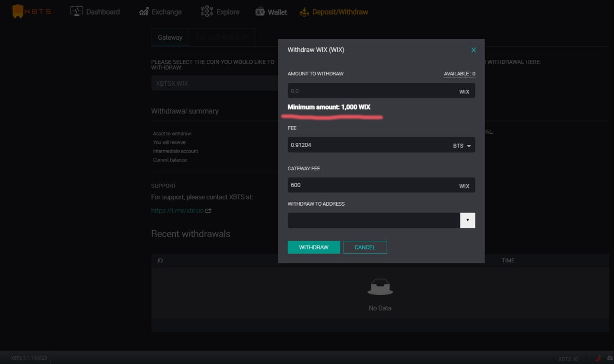614x364 pixels.
Task: Click the withdraw to address input
Action: (x=374, y=221)
